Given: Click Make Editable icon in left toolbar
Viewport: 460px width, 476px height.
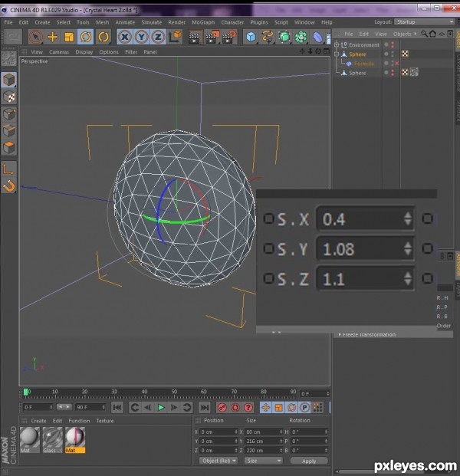Looking at the screenshot, I should tap(8, 58).
